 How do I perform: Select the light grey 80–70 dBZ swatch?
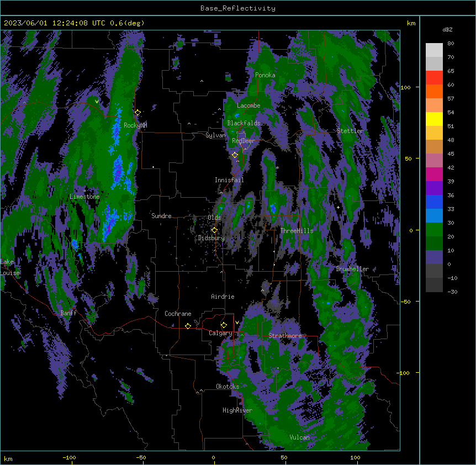coord(434,50)
